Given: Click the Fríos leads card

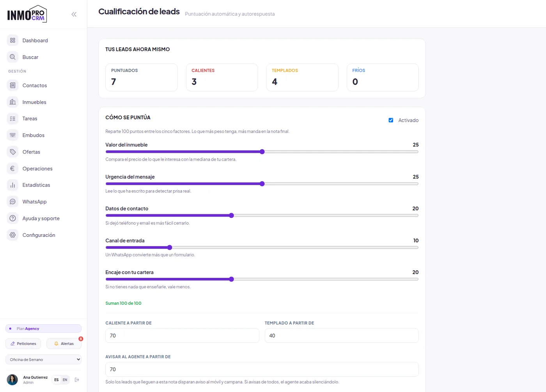Looking at the screenshot, I should 383,77.
